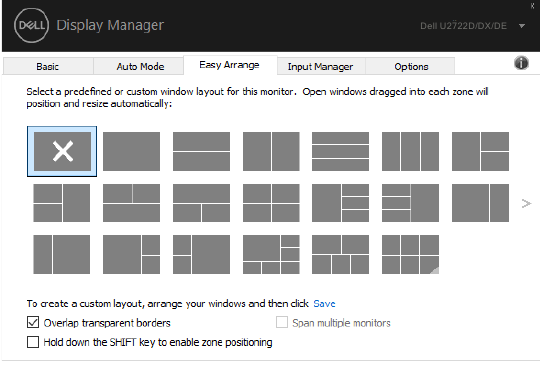Viewport: 540px width, 365px height.
Task: Click the Save link for custom layout
Action: [324, 303]
